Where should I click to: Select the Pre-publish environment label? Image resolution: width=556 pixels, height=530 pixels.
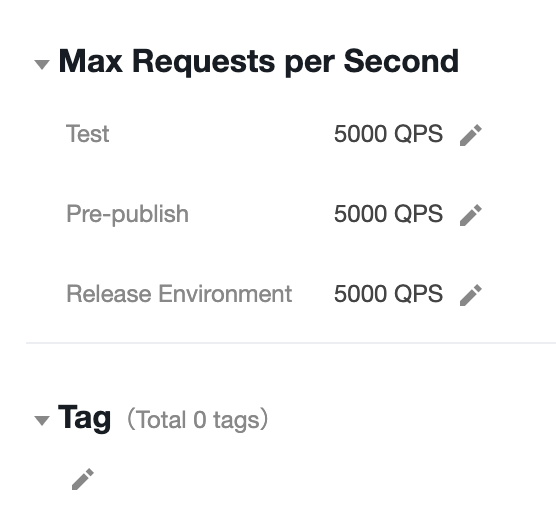(x=127, y=214)
